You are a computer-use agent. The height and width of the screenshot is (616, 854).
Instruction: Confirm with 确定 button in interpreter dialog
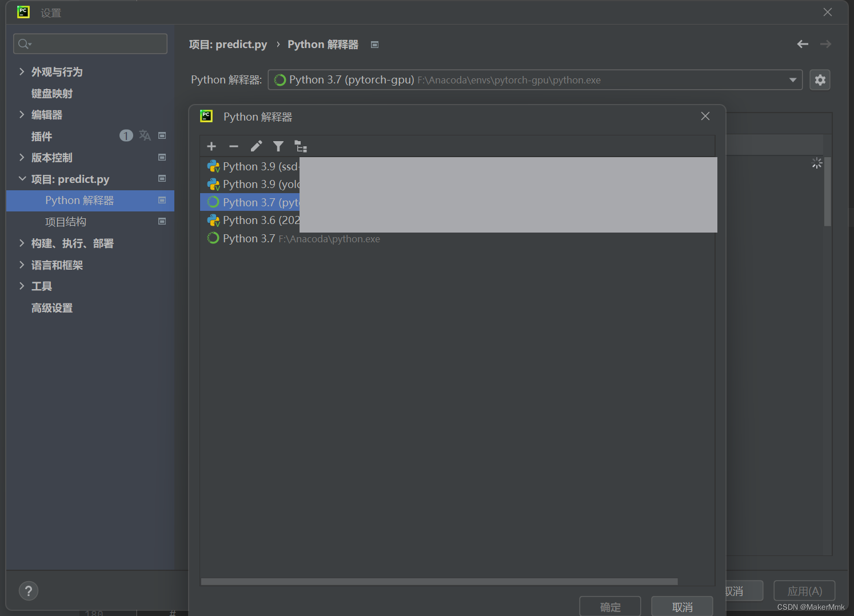tap(610, 607)
